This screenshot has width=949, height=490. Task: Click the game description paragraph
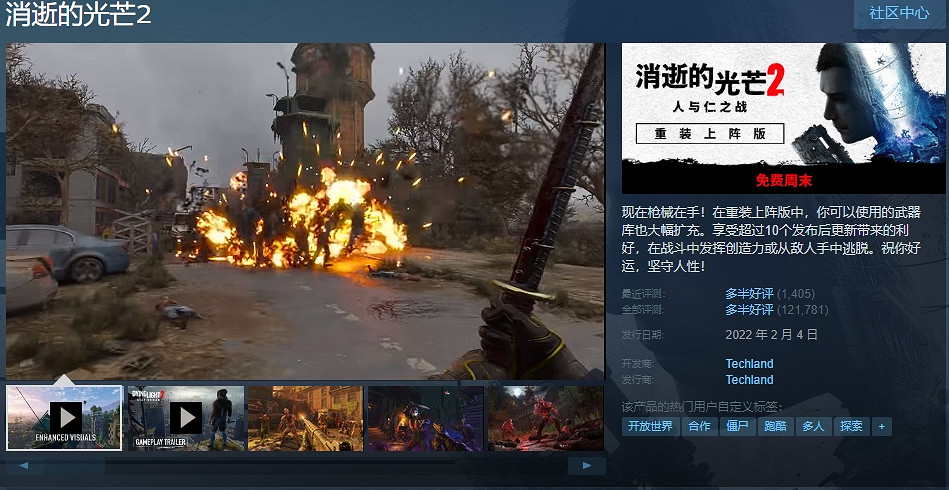(x=772, y=238)
